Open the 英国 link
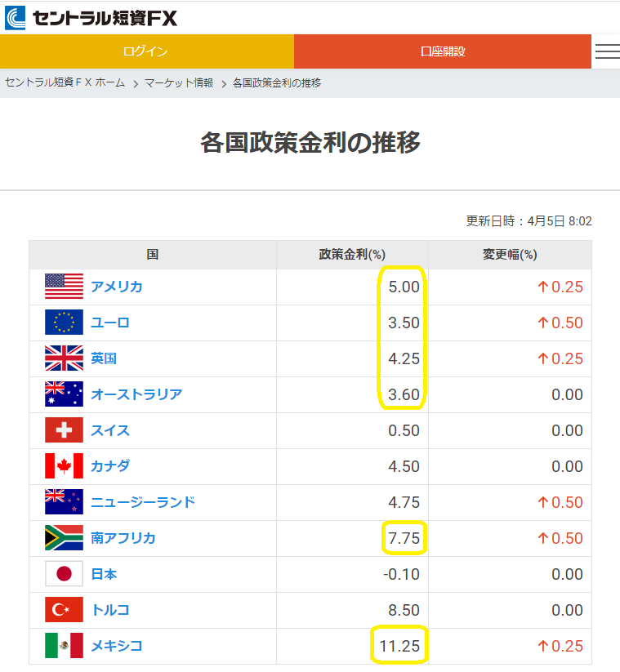 click(104, 358)
